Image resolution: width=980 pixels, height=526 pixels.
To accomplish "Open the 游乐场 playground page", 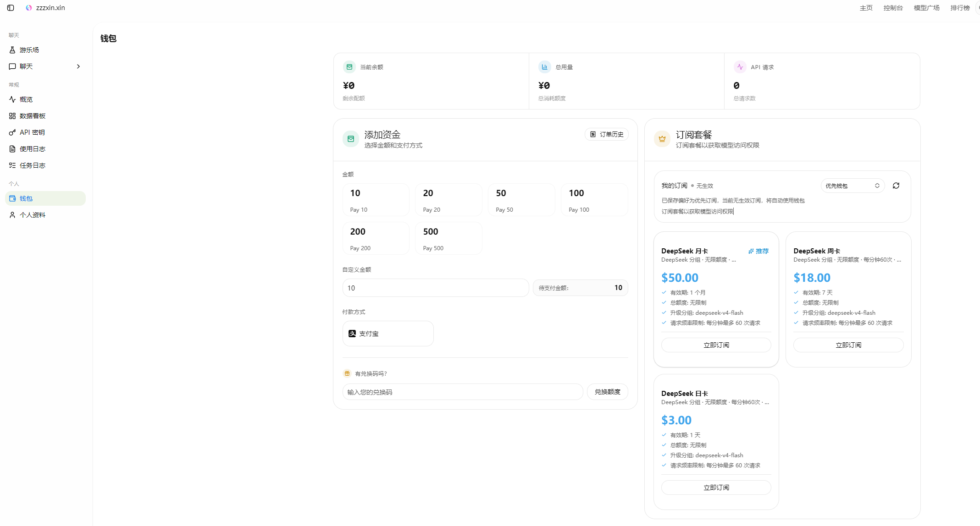I will [45, 50].
